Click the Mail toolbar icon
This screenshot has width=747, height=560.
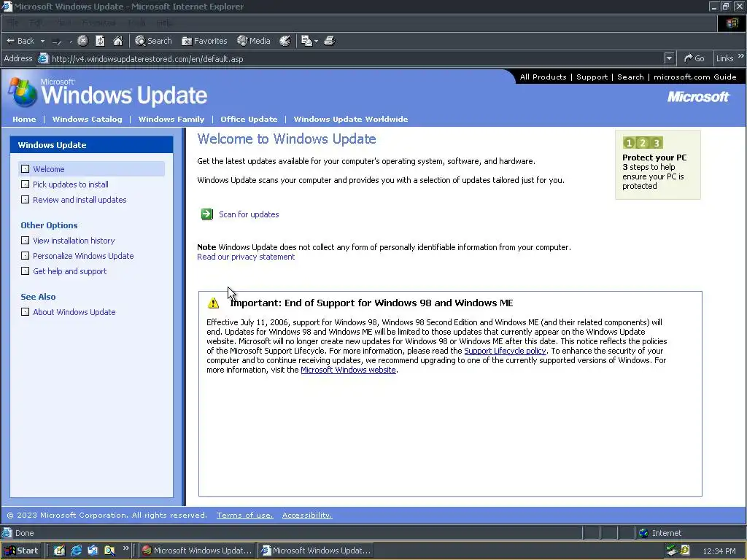click(x=306, y=41)
